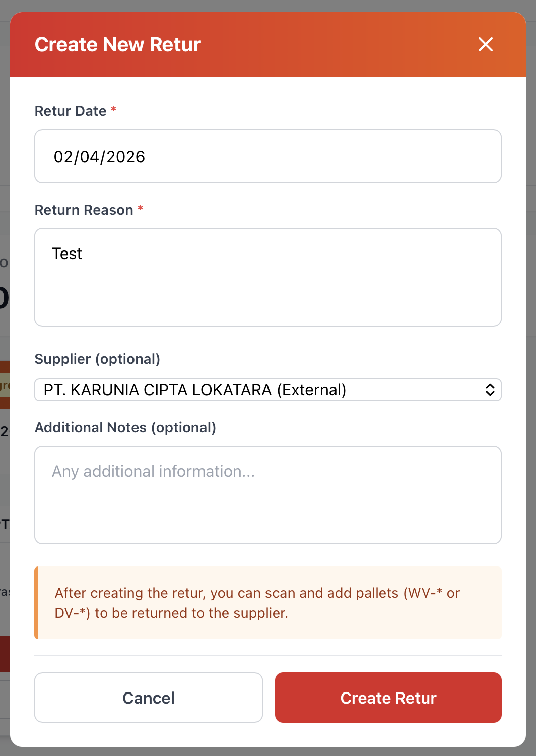Click the "Any additional information..." placeholder
This screenshot has height=756, width=536.
coord(153,471)
